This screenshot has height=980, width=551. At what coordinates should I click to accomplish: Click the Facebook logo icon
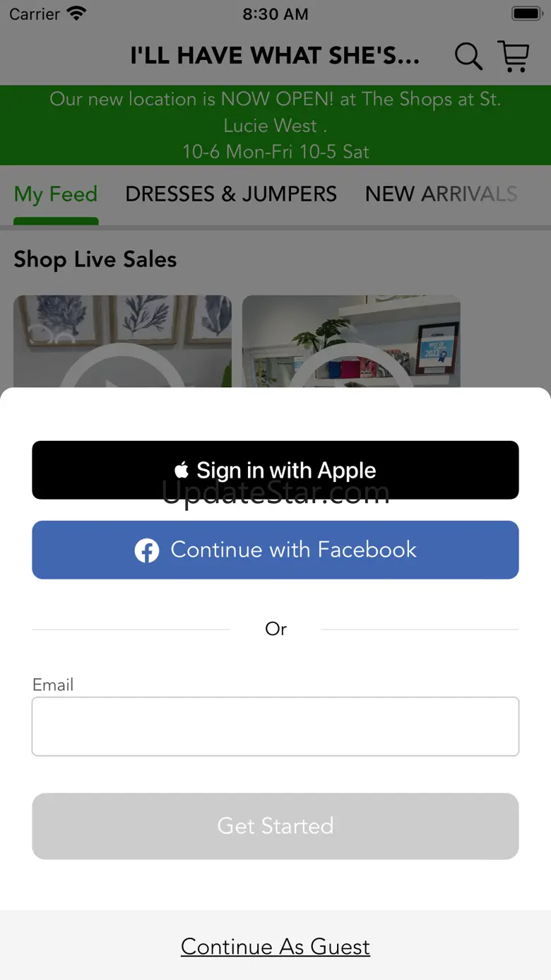(x=147, y=550)
